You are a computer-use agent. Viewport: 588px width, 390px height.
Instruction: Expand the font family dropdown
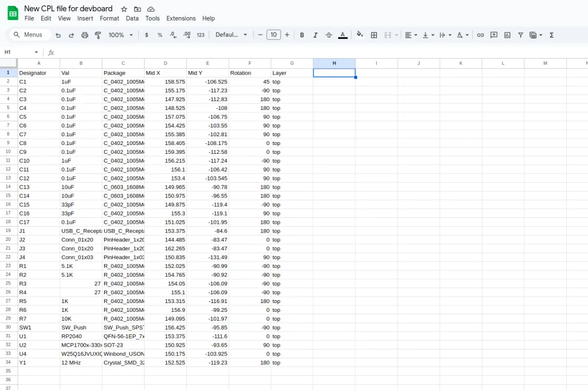pyautogui.click(x=231, y=35)
